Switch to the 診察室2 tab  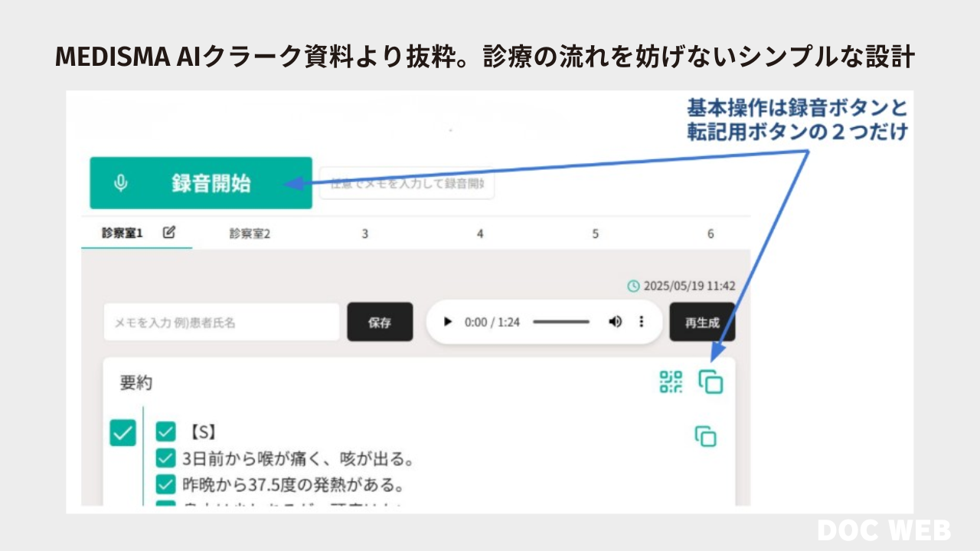pos(250,234)
